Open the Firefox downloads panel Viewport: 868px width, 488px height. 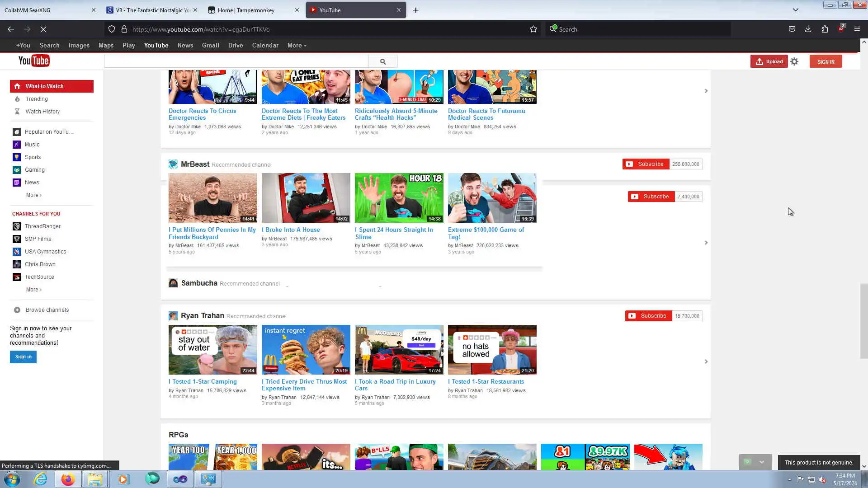click(x=808, y=29)
